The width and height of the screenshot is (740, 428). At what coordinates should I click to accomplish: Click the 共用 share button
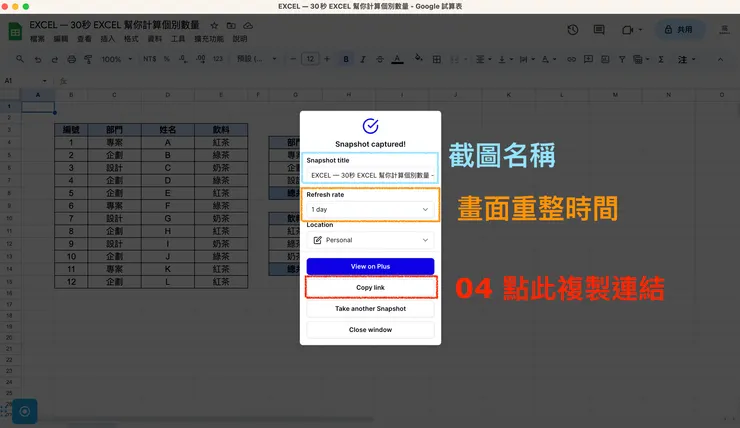pos(679,30)
